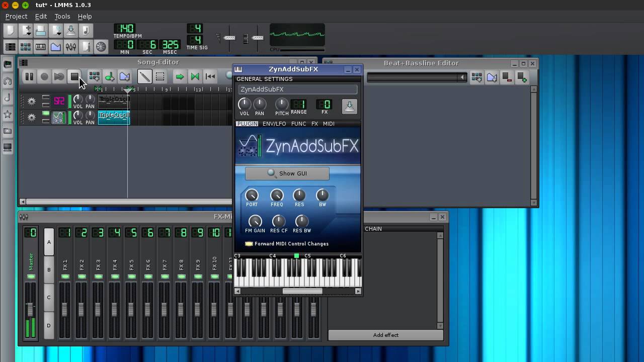Open an existing project with the toolbar icon
Image resolution: width=644 pixels, height=362 pixels.
tap(41, 31)
